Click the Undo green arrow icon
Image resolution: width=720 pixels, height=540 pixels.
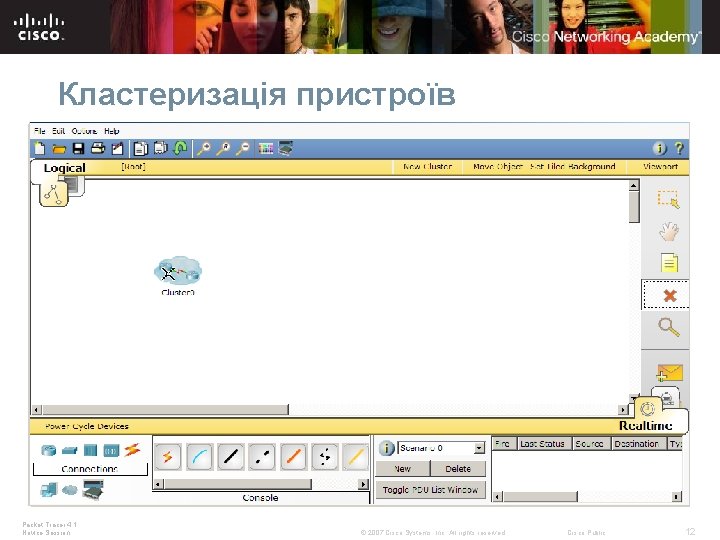point(180,148)
